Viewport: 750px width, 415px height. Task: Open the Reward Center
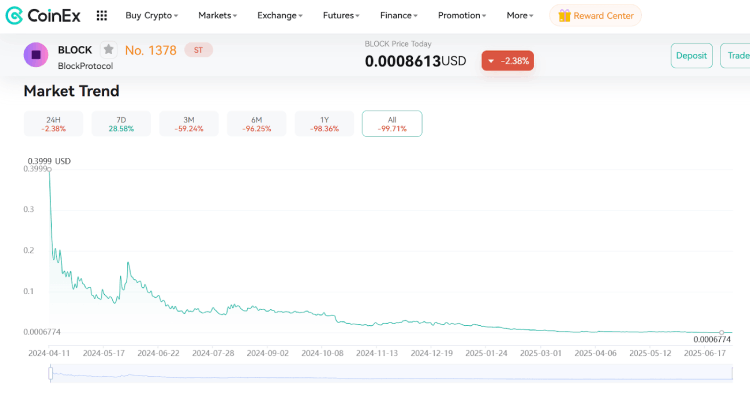(596, 16)
